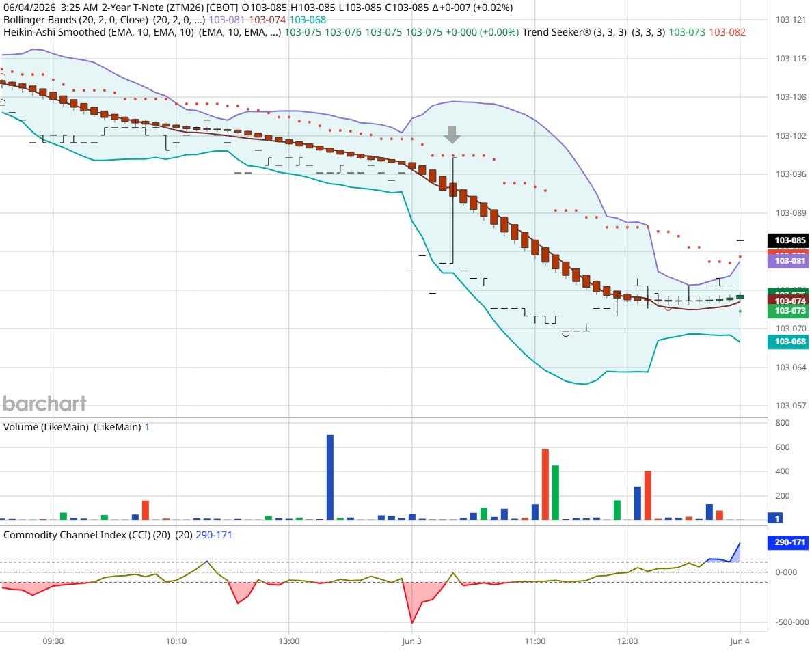The image size is (812, 651).
Task: Open the Heikin-Ashi Smoothed study legend
Action: pyautogui.click(x=98, y=32)
